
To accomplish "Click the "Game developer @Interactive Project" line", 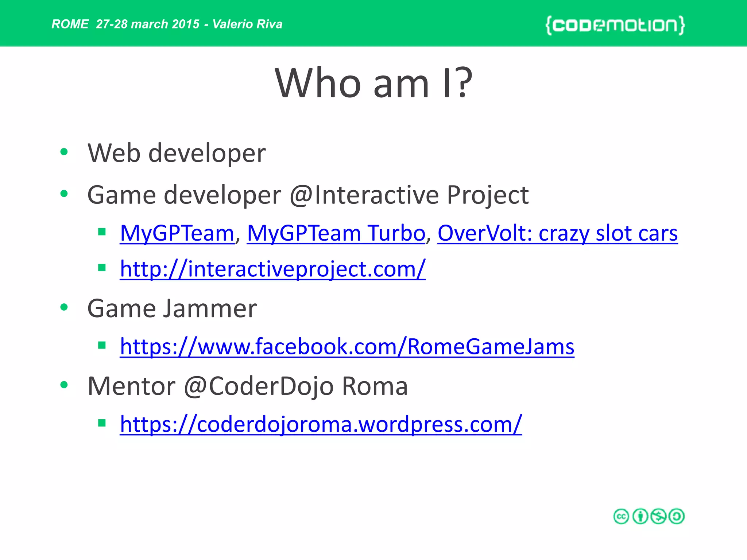I will pyautogui.click(x=308, y=195).
